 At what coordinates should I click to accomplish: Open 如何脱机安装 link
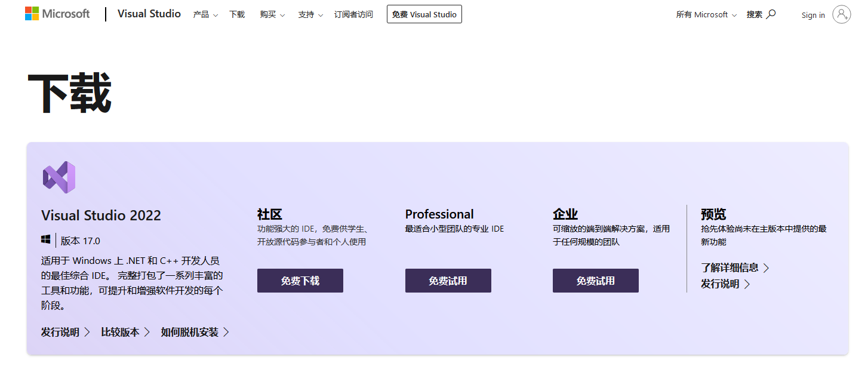coord(195,332)
